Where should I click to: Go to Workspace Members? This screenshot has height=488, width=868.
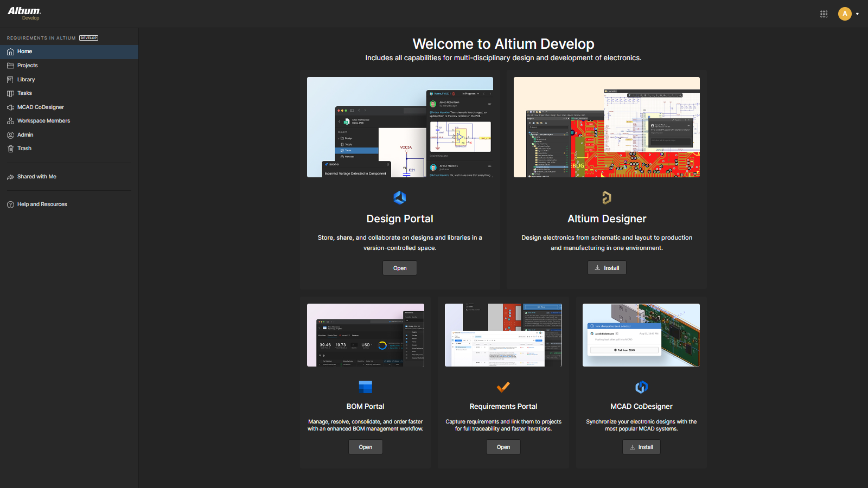click(x=43, y=121)
